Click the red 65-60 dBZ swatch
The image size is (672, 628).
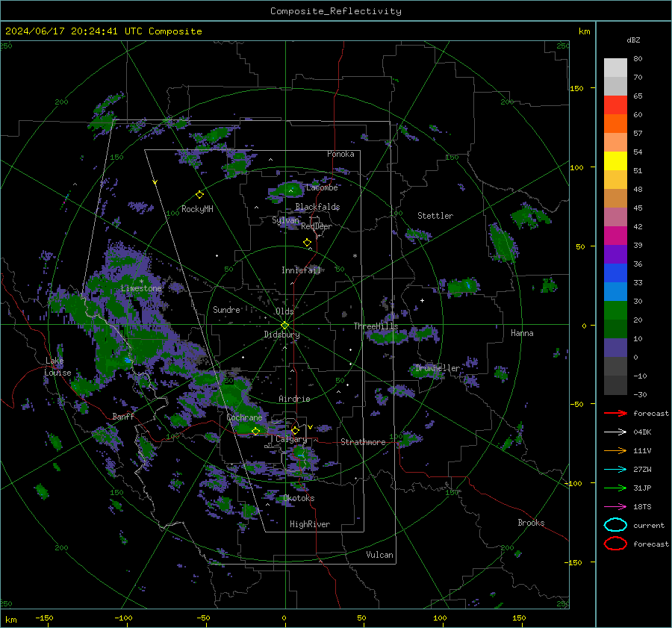click(x=615, y=105)
